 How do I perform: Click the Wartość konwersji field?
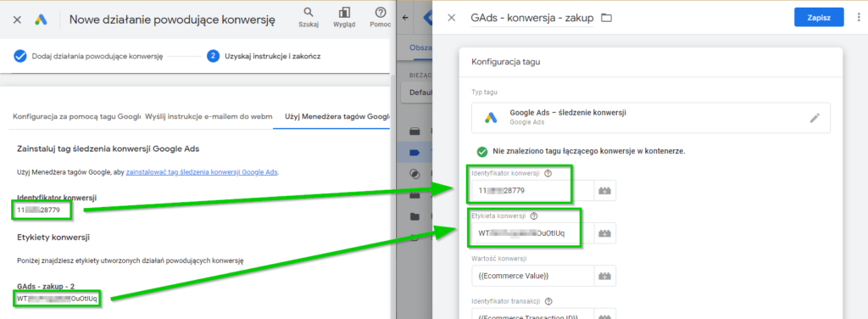point(532,276)
